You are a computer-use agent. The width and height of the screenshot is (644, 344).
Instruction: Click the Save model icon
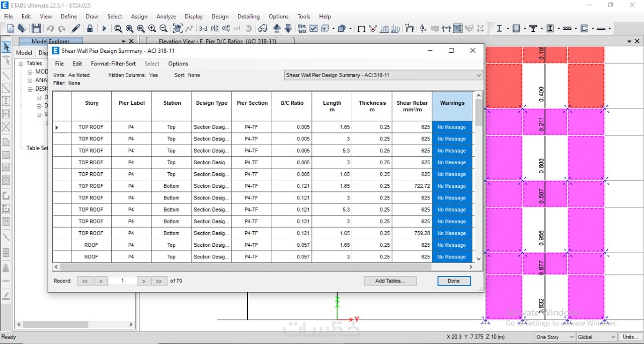click(x=36, y=29)
